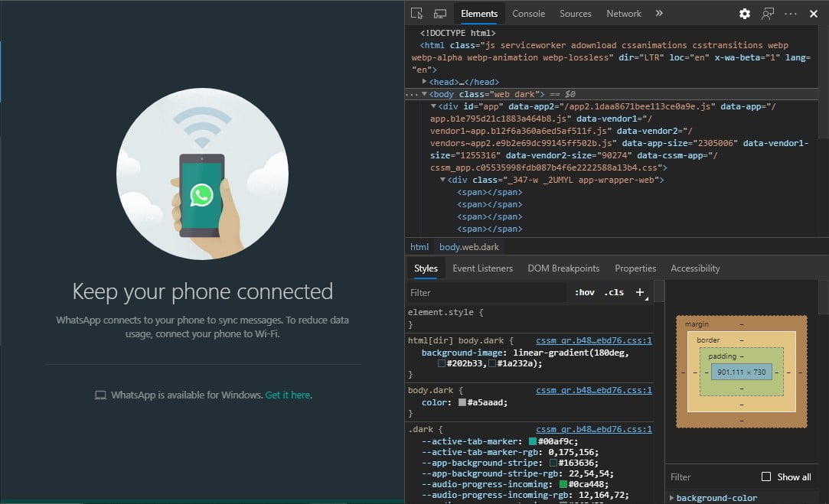Focus the Styles Filter input field

pyautogui.click(x=486, y=293)
